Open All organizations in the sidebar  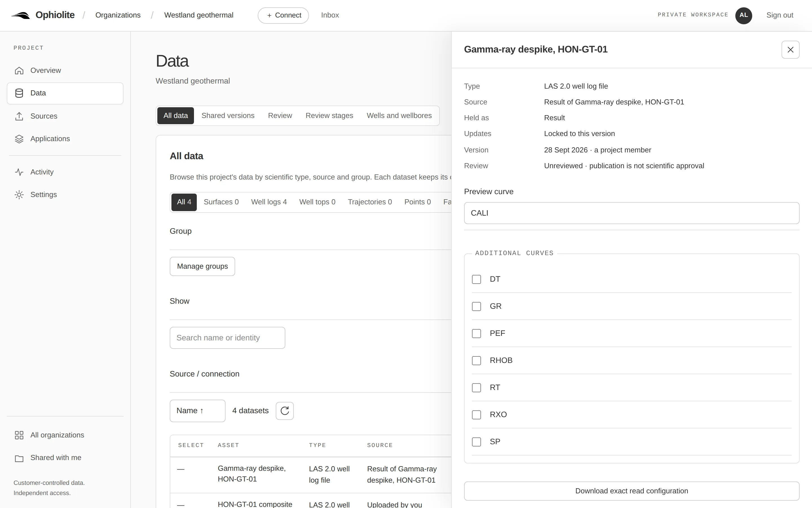click(x=65, y=435)
